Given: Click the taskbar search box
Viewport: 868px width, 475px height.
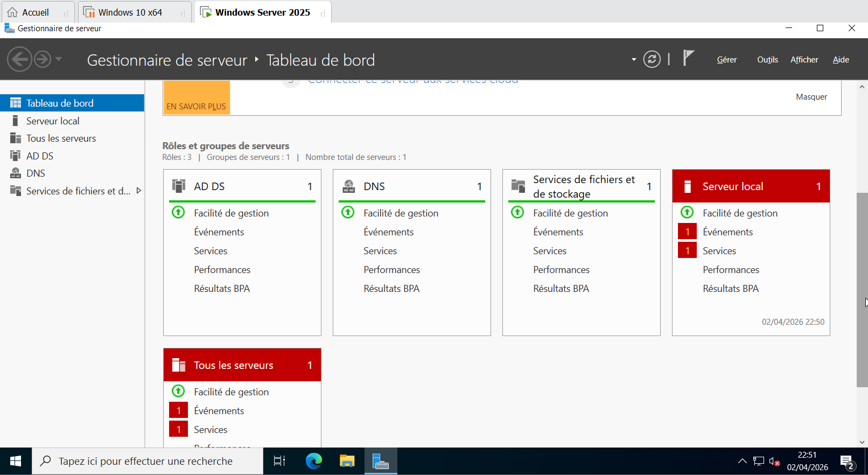Looking at the screenshot, I should [148, 461].
